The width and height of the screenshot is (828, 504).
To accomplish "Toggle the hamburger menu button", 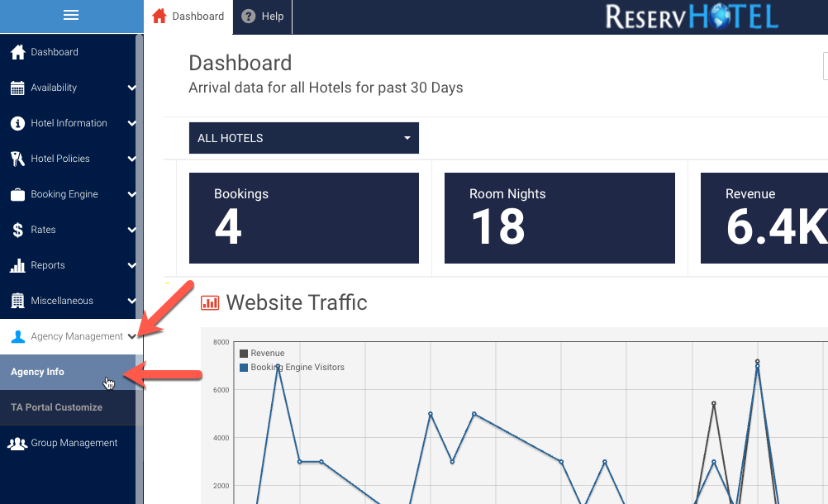I will tap(71, 16).
